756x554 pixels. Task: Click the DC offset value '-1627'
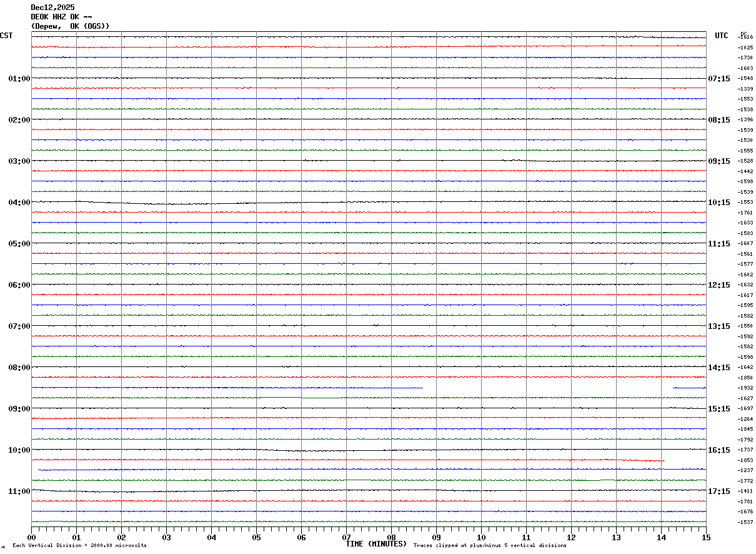pyautogui.click(x=745, y=398)
